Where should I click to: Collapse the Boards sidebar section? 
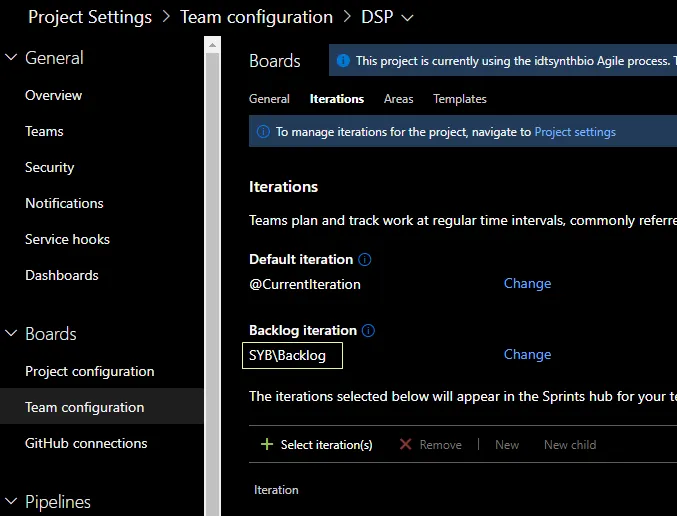click(x=11, y=334)
